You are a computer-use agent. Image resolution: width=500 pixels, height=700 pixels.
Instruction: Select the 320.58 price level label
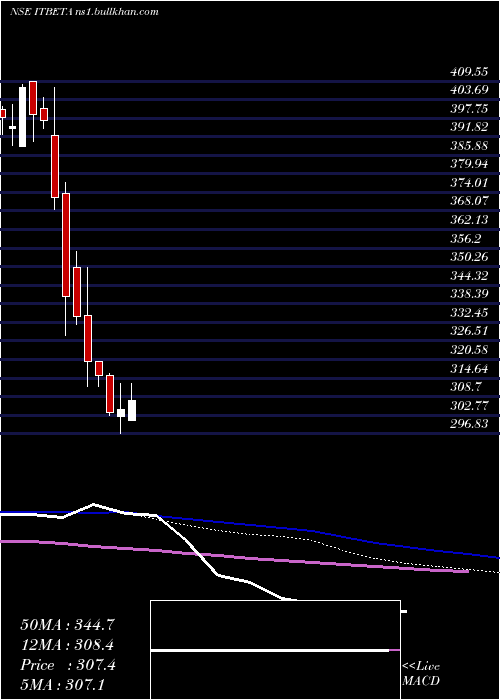469,350
